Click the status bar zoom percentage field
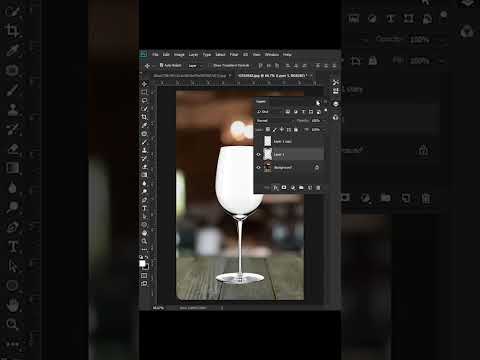This screenshot has height=360, width=480. (x=159, y=308)
